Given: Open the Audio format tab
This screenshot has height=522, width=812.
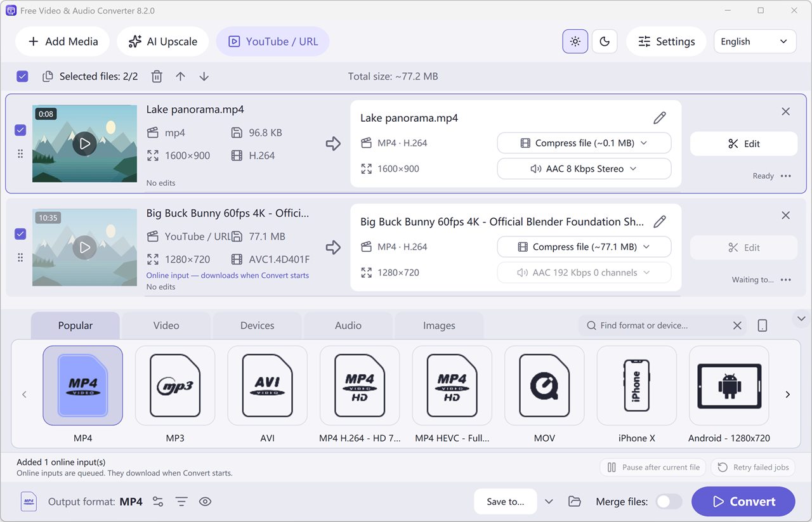Looking at the screenshot, I should click(x=348, y=325).
